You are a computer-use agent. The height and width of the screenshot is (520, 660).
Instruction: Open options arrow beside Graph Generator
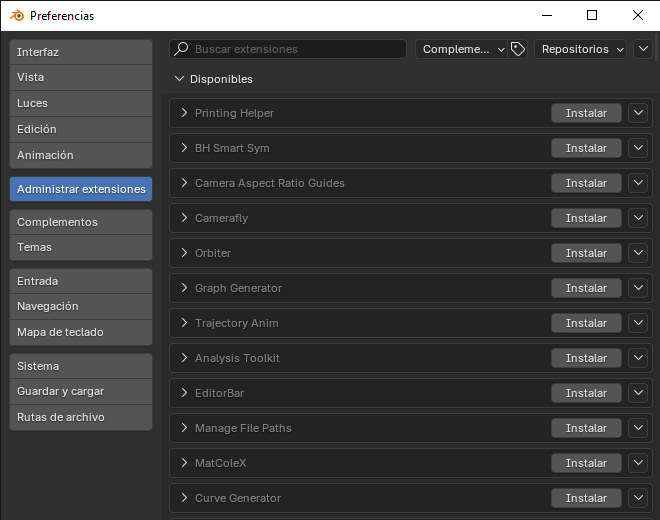click(640, 288)
